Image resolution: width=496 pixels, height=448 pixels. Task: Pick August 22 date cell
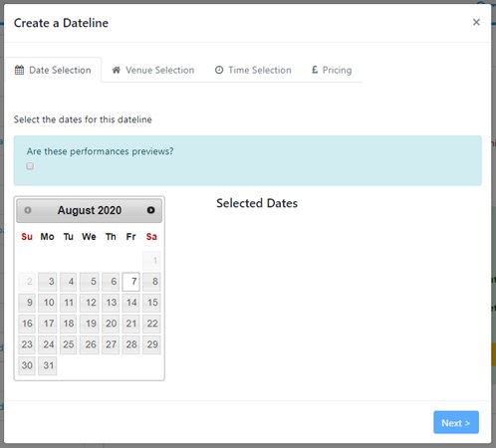(151, 324)
